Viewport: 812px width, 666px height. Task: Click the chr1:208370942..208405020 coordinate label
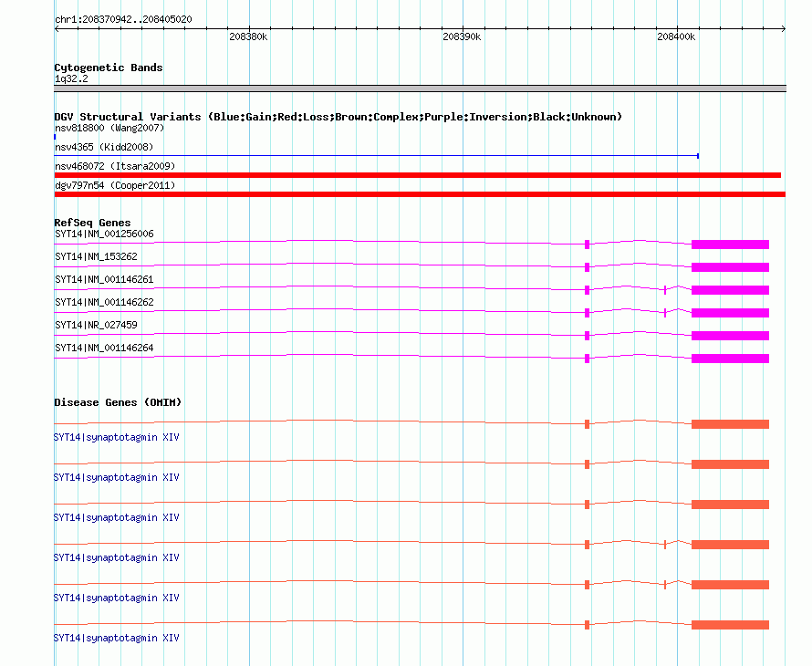tap(123, 20)
